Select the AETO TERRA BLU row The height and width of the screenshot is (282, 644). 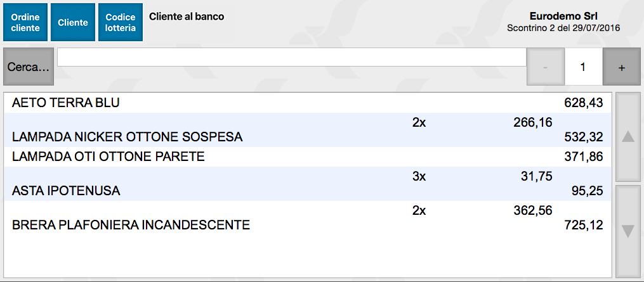pyautogui.click(x=66, y=103)
